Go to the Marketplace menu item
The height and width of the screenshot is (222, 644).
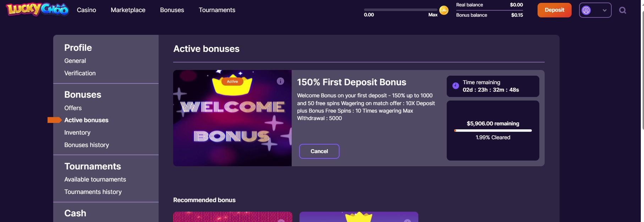tap(128, 10)
